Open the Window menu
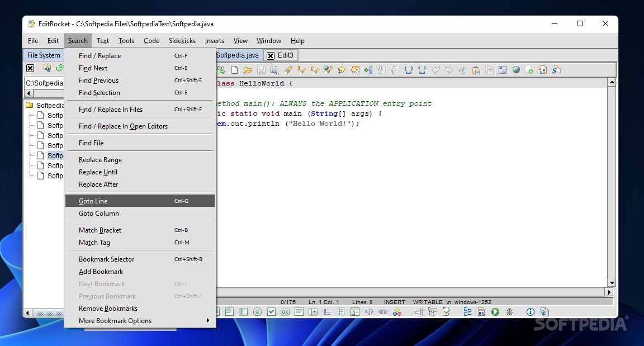The height and width of the screenshot is (346, 644). (268, 41)
